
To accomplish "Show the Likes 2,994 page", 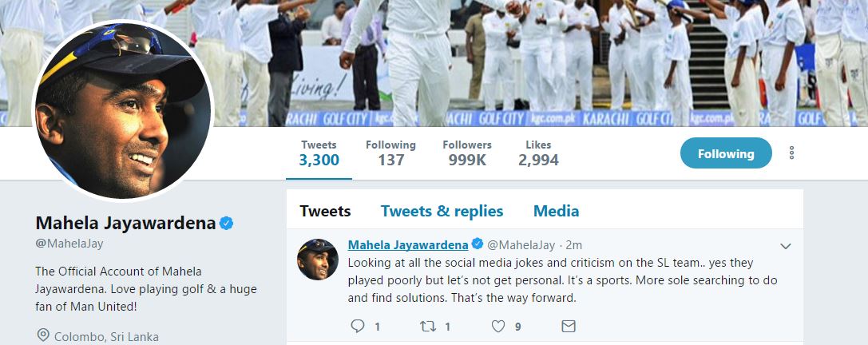I will 538,153.
